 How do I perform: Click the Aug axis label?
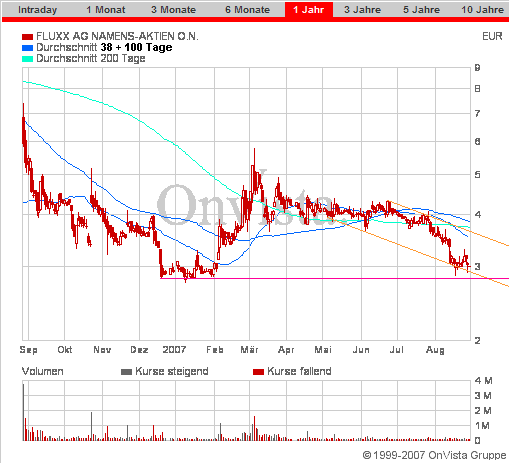coord(435,349)
